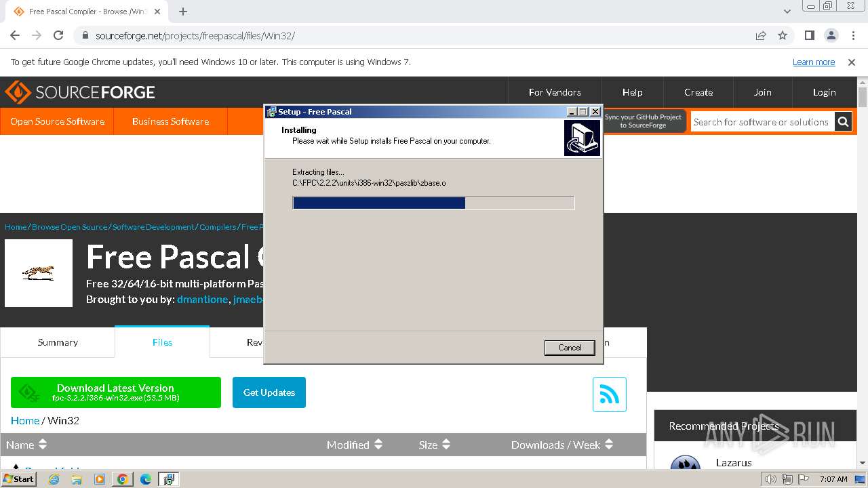Open the Help menu item
This screenshot has height=488, width=868.
click(x=632, y=92)
